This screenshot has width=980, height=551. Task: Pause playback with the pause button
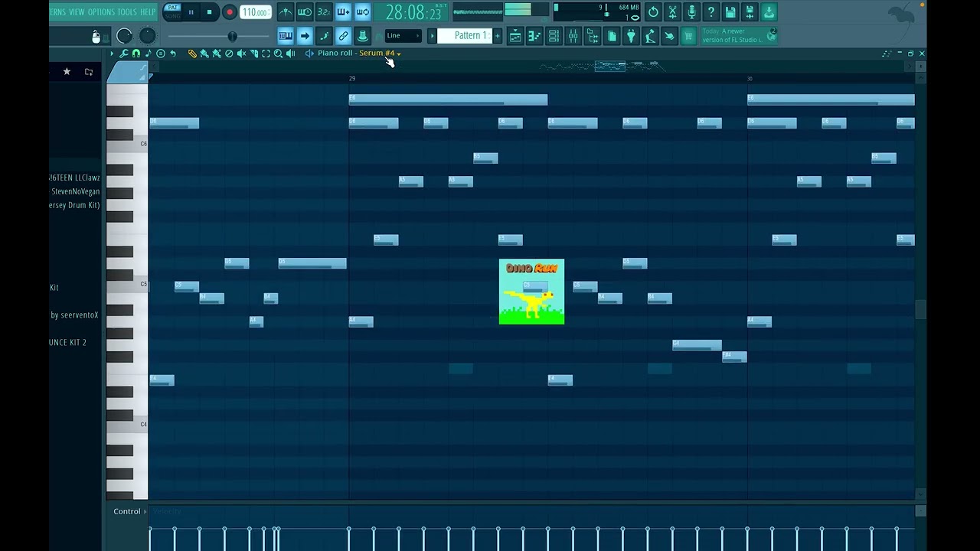tap(191, 11)
